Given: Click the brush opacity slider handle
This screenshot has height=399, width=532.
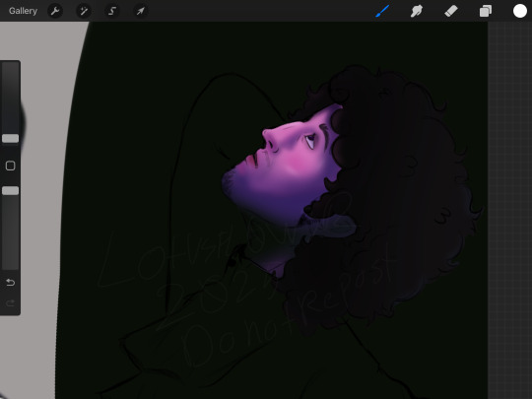Looking at the screenshot, I should (x=10, y=191).
